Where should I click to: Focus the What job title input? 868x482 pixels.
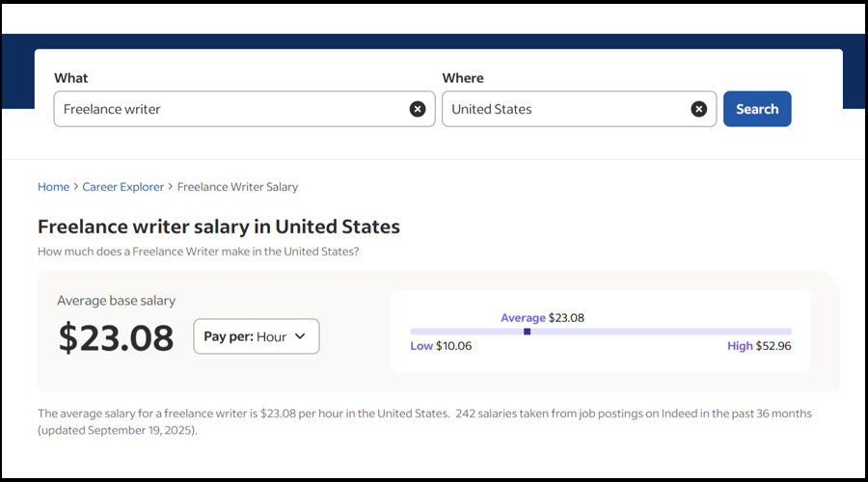pyautogui.click(x=231, y=109)
